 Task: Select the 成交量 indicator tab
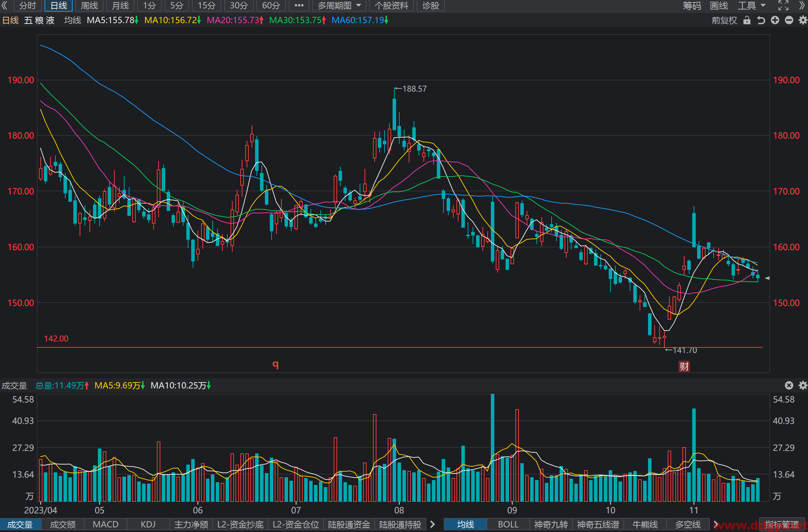[20, 524]
